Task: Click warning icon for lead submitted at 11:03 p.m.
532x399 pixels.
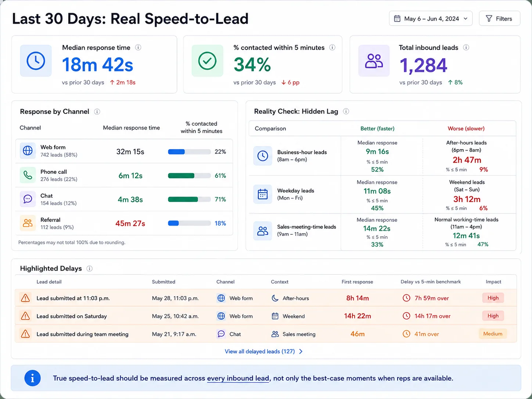Action: 25,298
